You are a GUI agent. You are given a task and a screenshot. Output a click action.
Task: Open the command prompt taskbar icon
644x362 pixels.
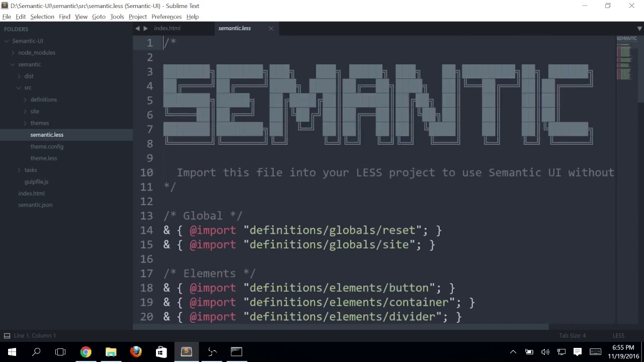click(236, 352)
